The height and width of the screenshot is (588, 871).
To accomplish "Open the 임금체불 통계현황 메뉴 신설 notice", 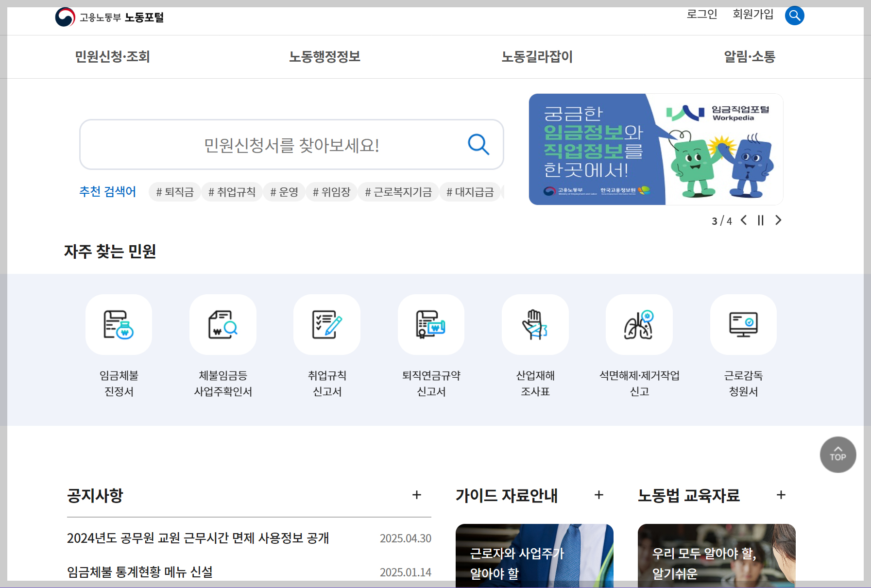I will [140, 572].
